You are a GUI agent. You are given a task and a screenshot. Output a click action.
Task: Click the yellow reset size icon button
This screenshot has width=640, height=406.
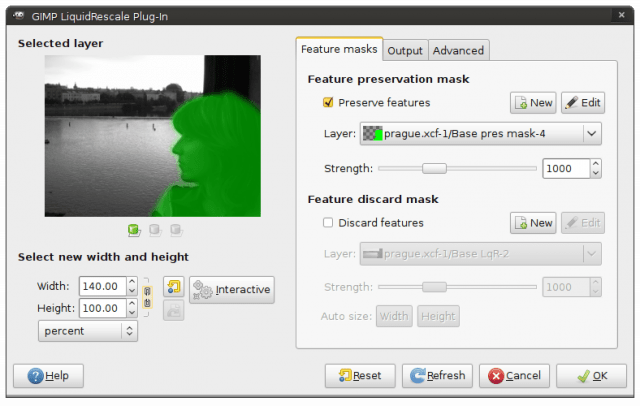point(173,289)
